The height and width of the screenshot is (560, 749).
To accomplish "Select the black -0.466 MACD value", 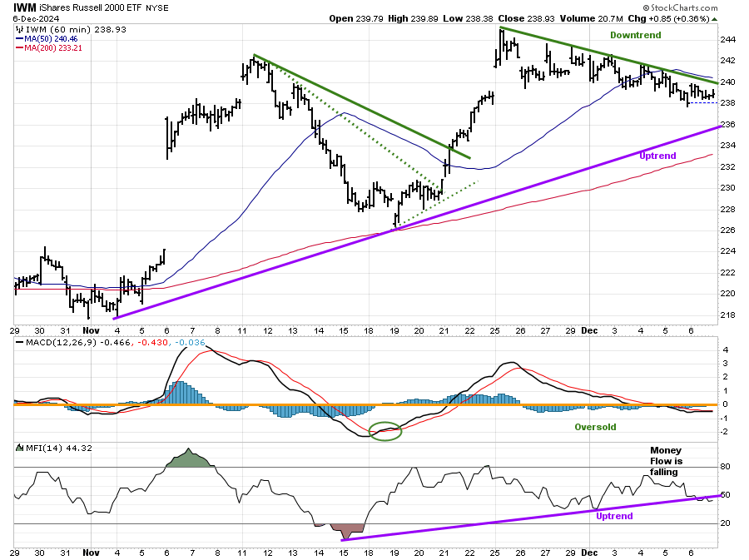I will tap(115, 342).
